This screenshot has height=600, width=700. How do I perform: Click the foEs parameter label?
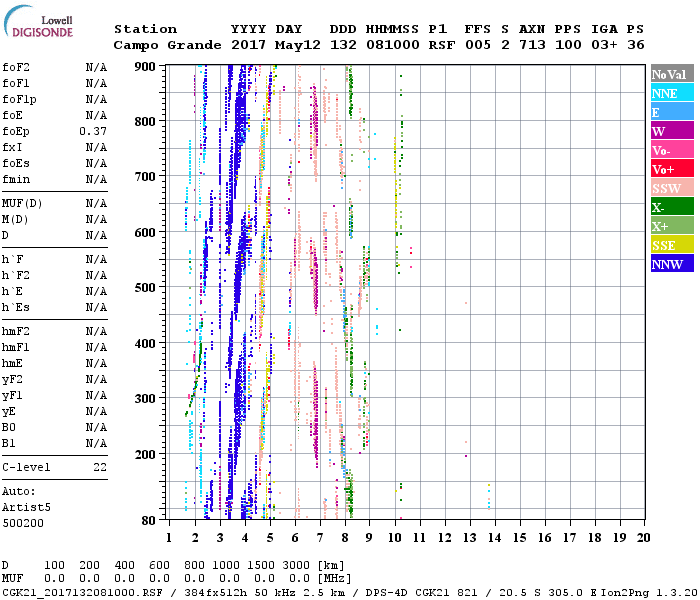(16, 163)
